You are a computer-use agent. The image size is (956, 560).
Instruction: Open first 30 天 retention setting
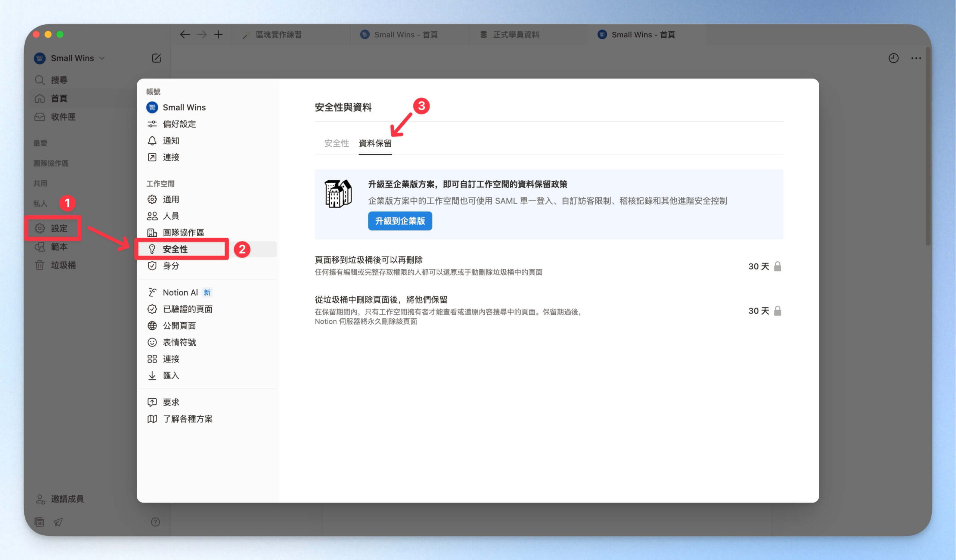[758, 267]
